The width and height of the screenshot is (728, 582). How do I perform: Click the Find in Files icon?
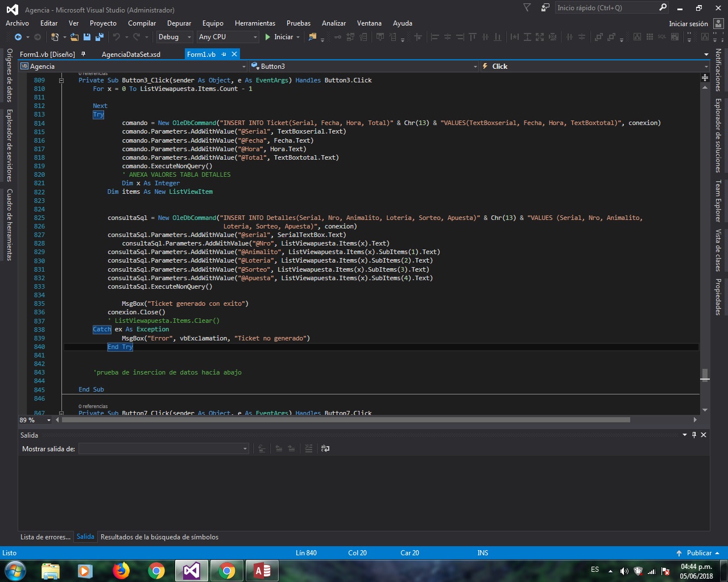(312, 37)
